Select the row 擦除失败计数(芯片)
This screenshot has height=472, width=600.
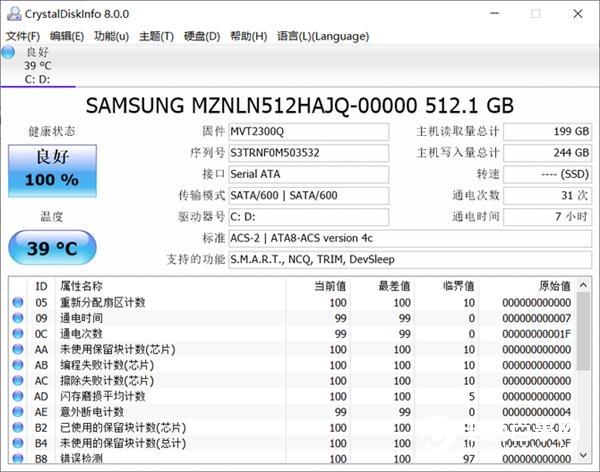coord(293,381)
